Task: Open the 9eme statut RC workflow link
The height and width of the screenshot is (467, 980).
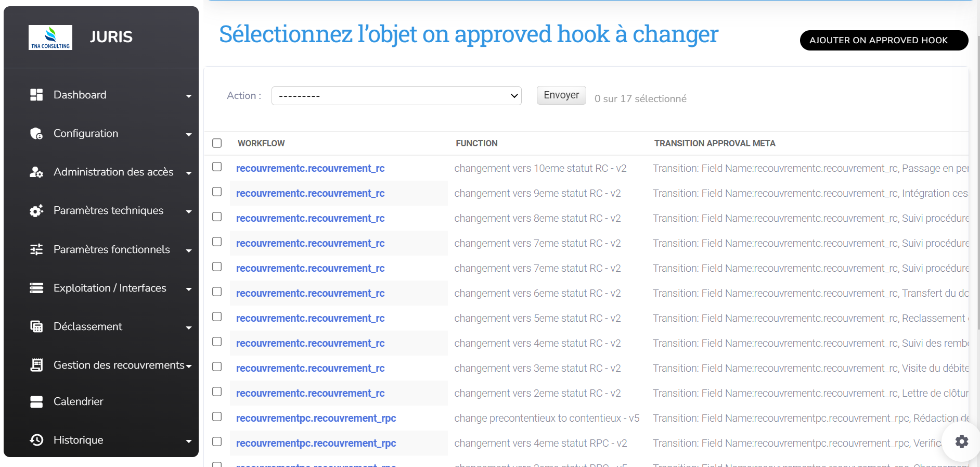Action: [310, 193]
